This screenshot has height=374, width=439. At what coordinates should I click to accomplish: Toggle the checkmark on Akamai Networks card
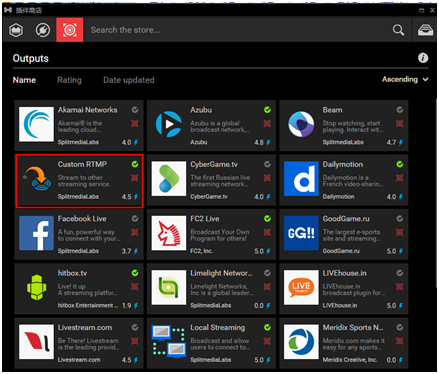pos(135,110)
